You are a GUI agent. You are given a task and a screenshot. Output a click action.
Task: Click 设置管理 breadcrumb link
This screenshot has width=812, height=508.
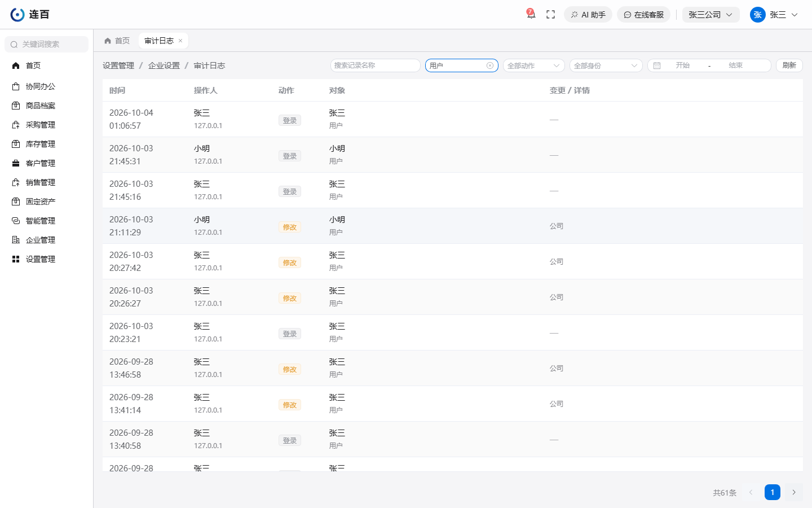click(x=118, y=65)
